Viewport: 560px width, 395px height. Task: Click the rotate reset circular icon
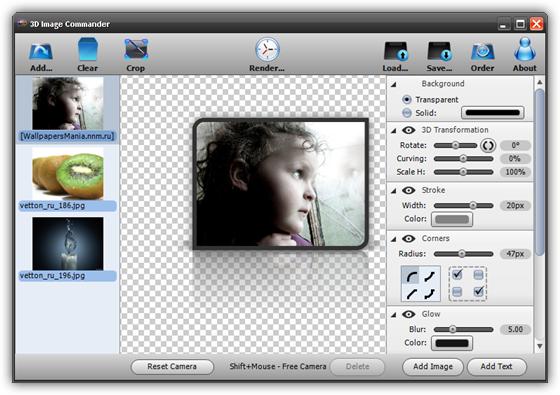click(488, 146)
